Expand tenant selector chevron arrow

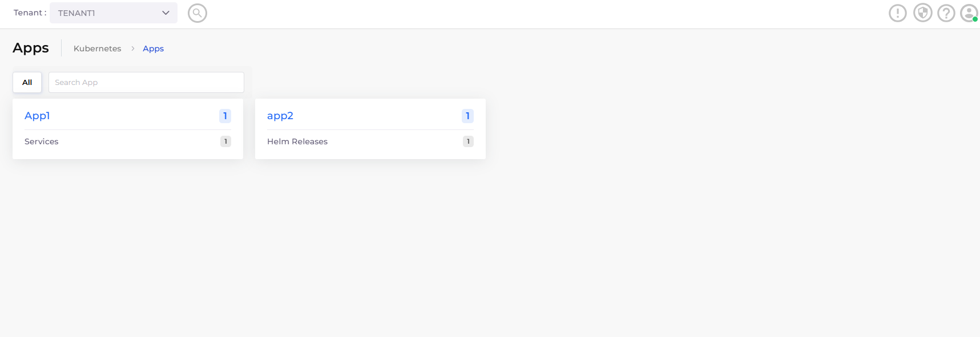click(x=166, y=13)
